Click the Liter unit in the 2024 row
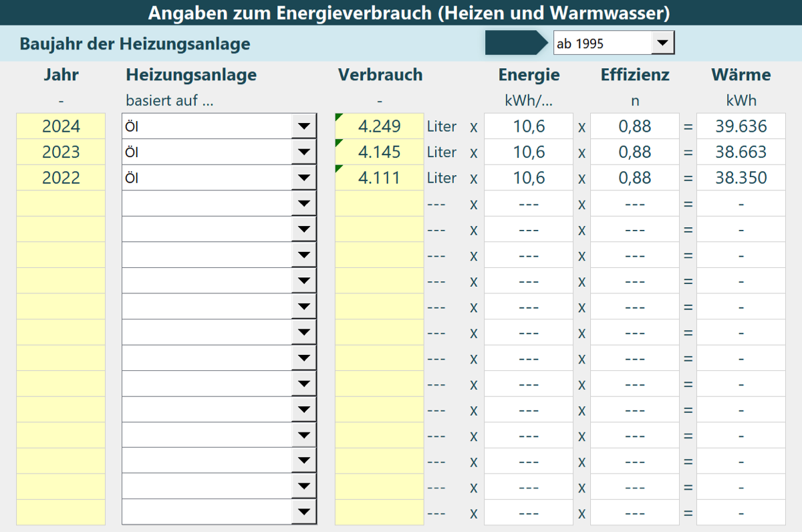Screen dimensions: 802x532 click(442, 126)
